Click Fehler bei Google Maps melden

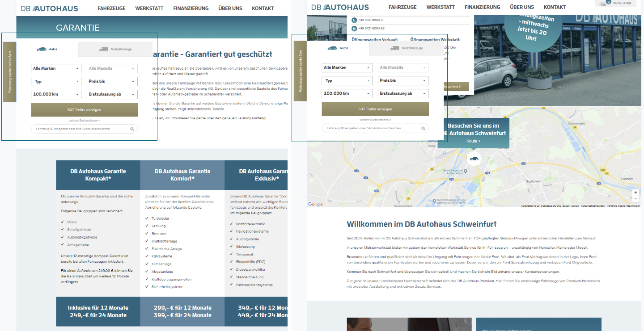coord(624,206)
